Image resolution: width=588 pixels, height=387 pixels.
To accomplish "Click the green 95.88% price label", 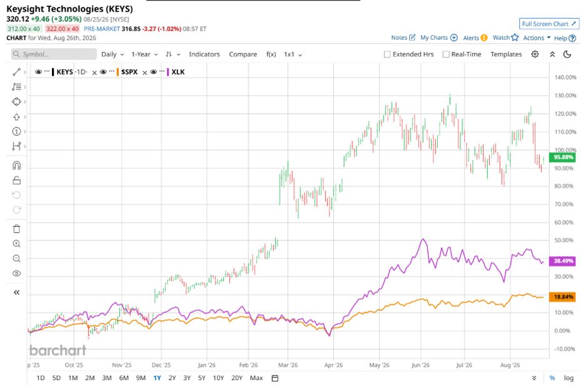I will click(562, 157).
